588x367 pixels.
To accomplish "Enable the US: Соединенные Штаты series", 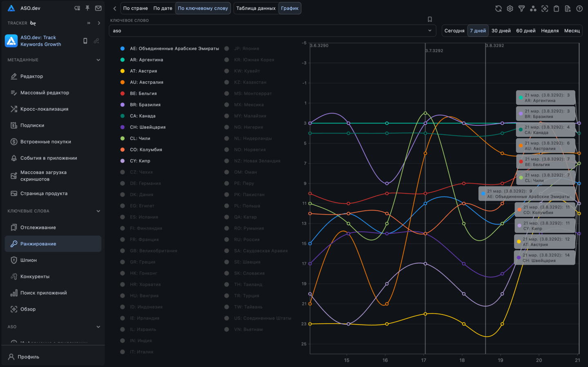I will coord(262,318).
